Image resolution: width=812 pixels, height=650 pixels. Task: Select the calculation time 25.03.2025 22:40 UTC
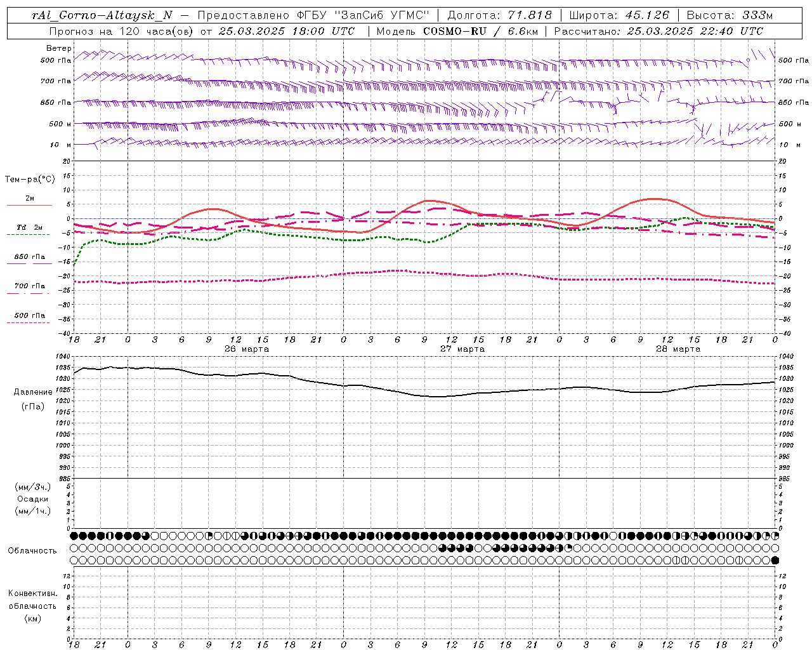695,31
